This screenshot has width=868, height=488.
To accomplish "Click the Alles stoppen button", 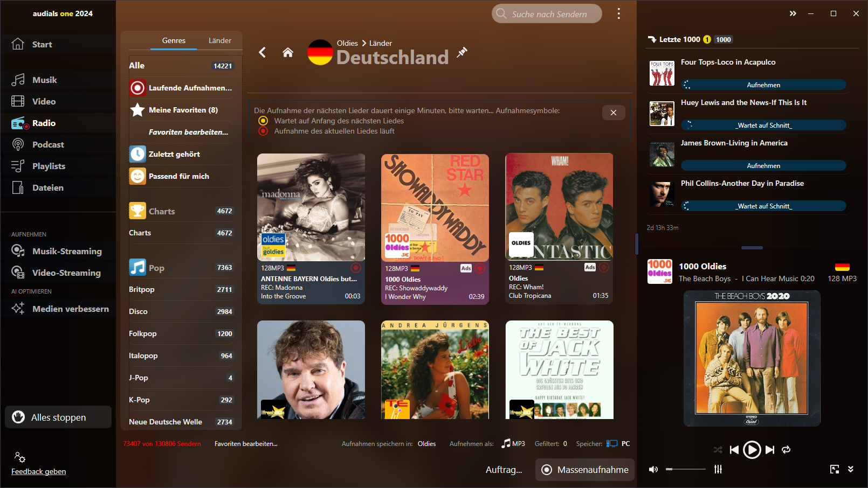I will point(58,417).
